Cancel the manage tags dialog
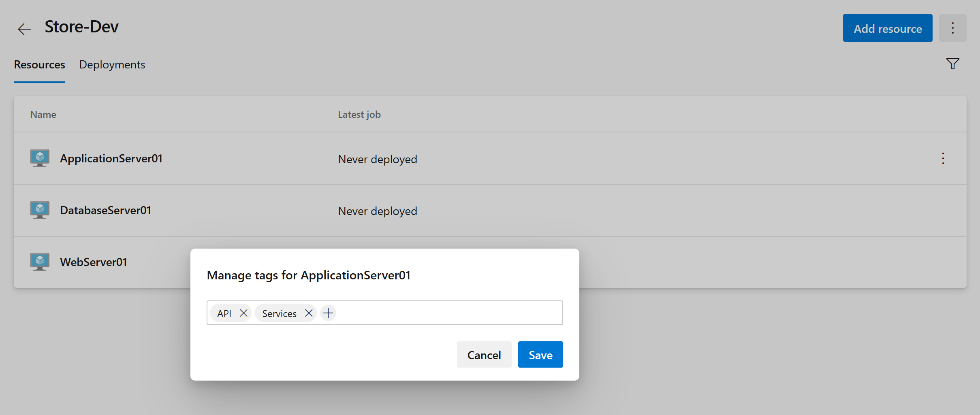This screenshot has width=980, height=415. [x=484, y=354]
